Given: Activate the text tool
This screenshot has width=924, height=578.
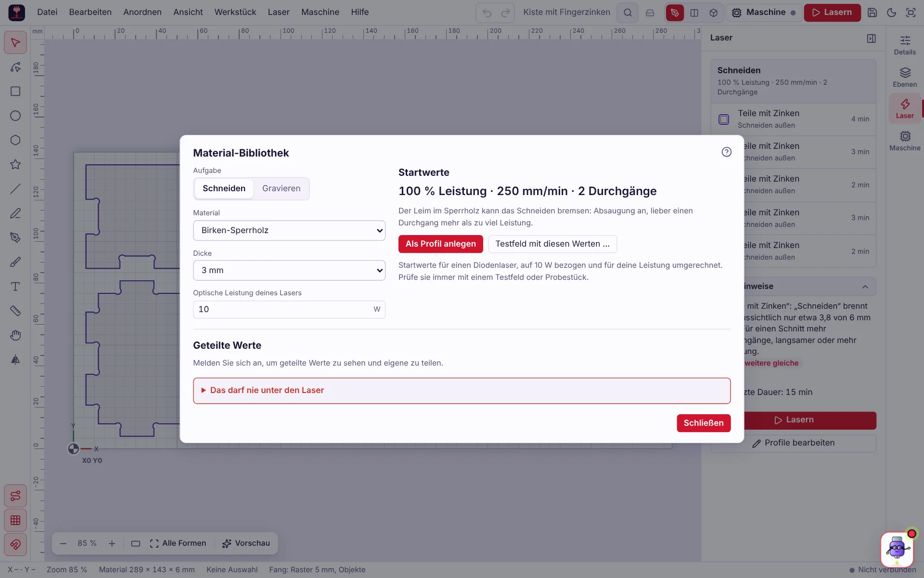Looking at the screenshot, I should click(x=15, y=287).
